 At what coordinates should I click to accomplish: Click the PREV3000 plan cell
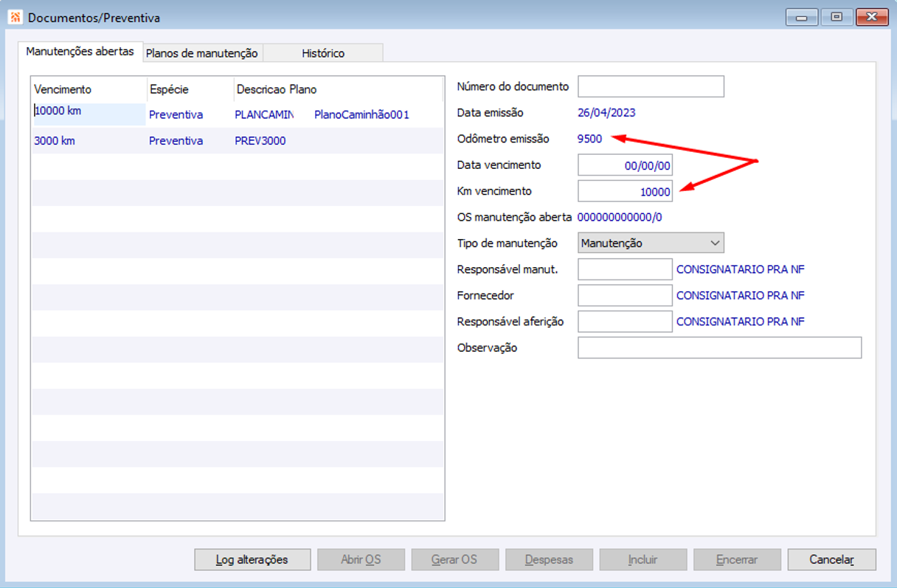click(260, 140)
